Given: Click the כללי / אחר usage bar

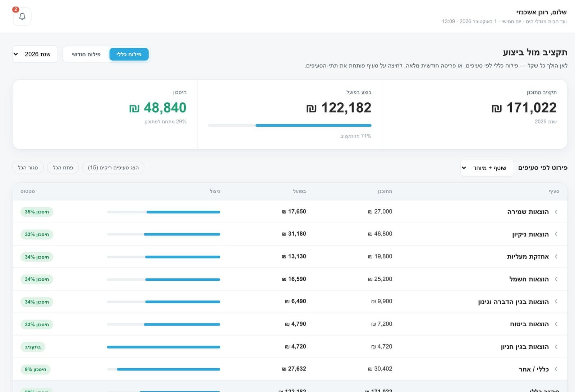Looking at the screenshot, I should pos(164,369).
